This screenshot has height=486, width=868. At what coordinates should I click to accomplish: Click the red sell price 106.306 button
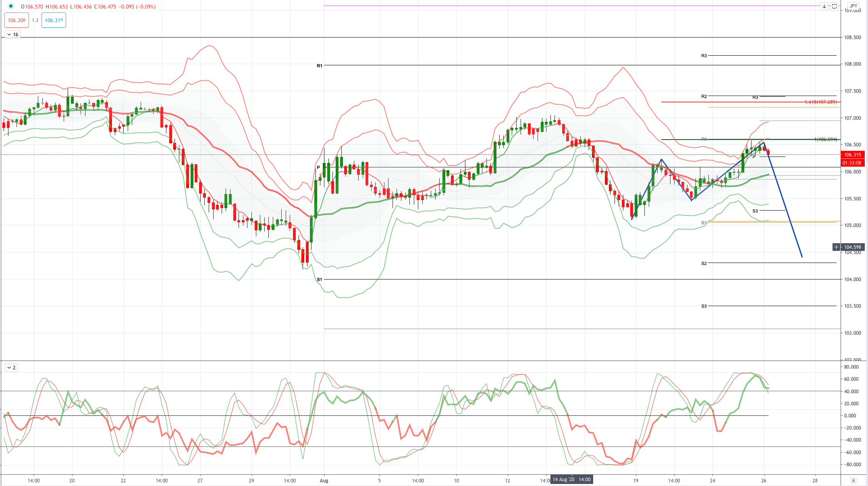coord(17,20)
